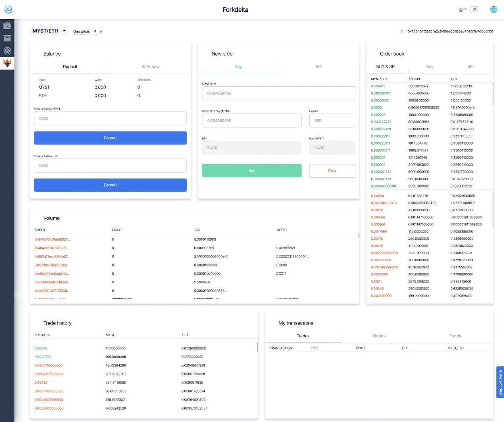
Task: Open token 0xf923ba61b43161a8... in Volume
Action: click(x=52, y=265)
